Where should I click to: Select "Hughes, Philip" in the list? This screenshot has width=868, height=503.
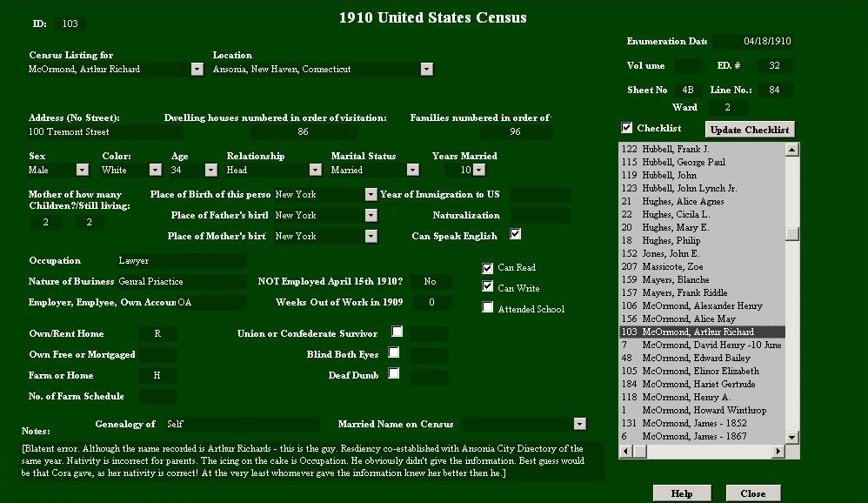[x=701, y=240]
